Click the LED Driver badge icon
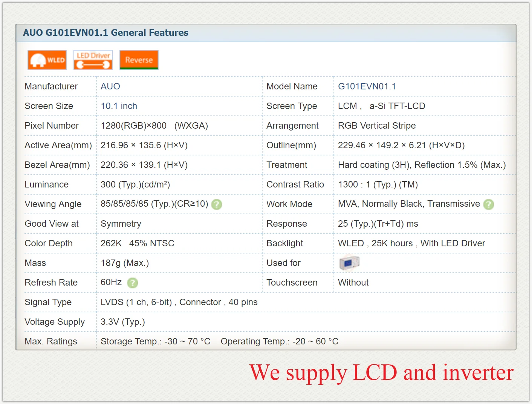This screenshot has height=404, width=532. pyautogui.click(x=93, y=60)
